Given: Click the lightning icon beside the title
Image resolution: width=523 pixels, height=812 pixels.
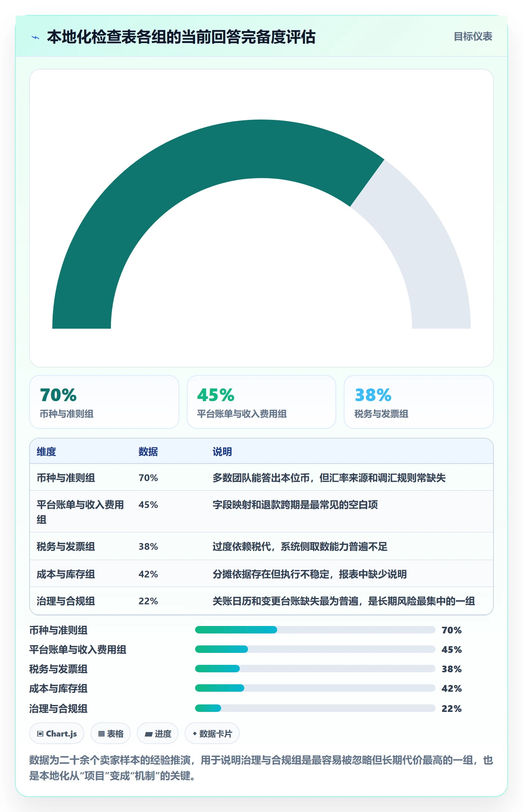Looking at the screenshot, I should point(35,37).
